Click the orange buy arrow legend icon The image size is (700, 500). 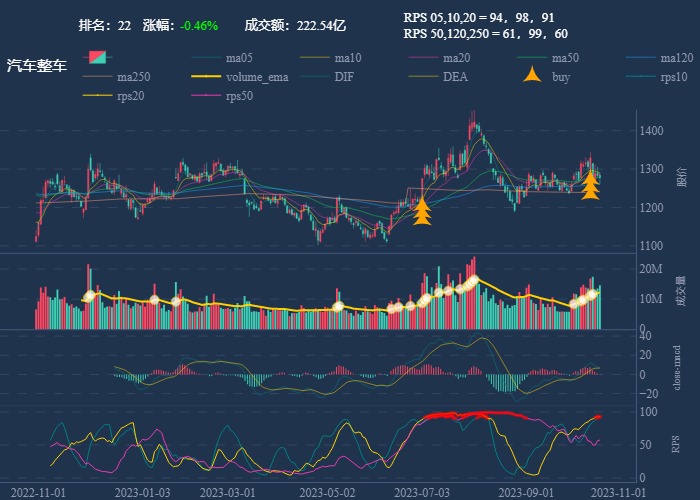click(x=534, y=76)
